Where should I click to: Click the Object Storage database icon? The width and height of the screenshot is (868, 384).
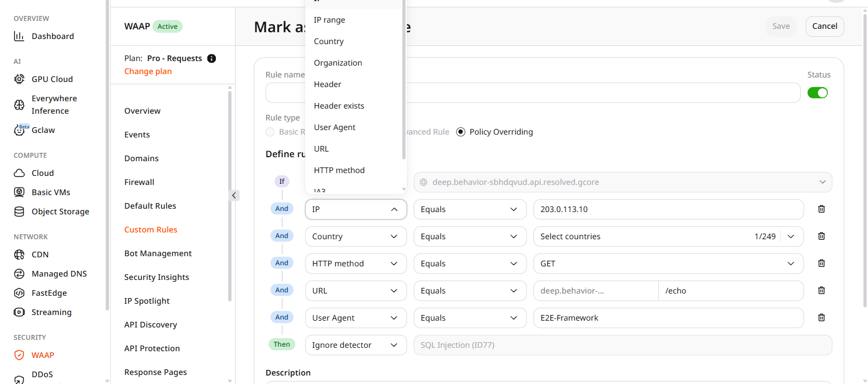pos(19,212)
